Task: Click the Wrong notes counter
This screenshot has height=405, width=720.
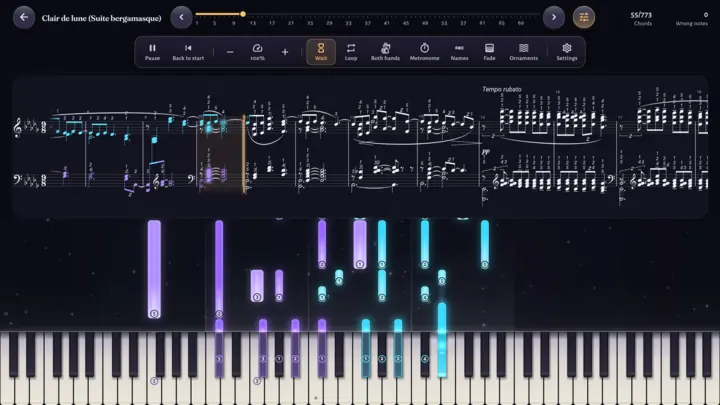Action: [x=692, y=18]
